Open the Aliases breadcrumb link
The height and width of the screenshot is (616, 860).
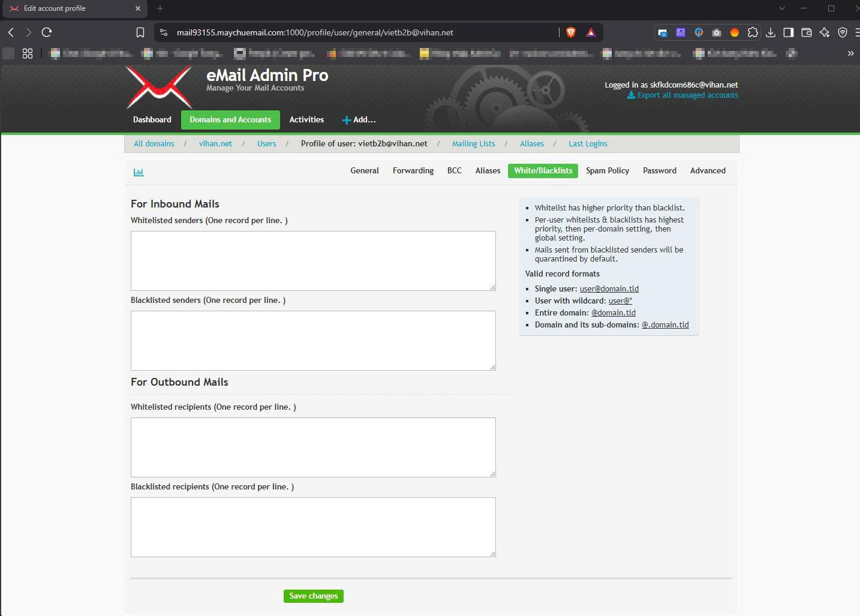tap(532, 144)
